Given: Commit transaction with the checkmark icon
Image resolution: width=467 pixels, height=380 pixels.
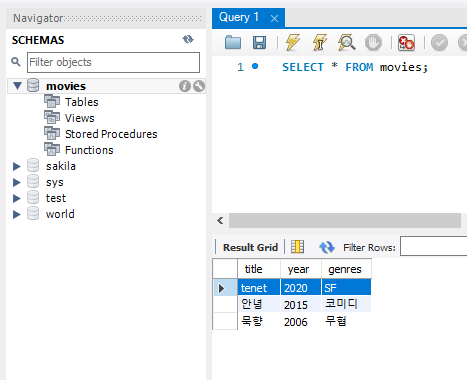Looking at the screenshot, I should pyautogui.click(x=439, y=43).
